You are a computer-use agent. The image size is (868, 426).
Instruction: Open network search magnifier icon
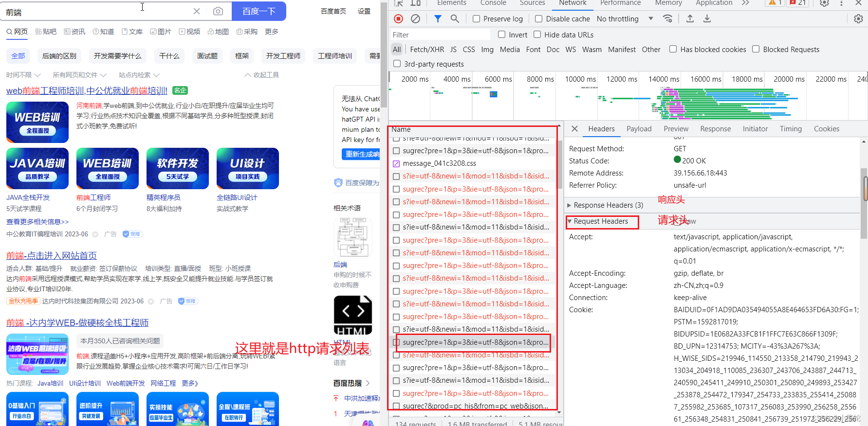click(x=455, y=18)
